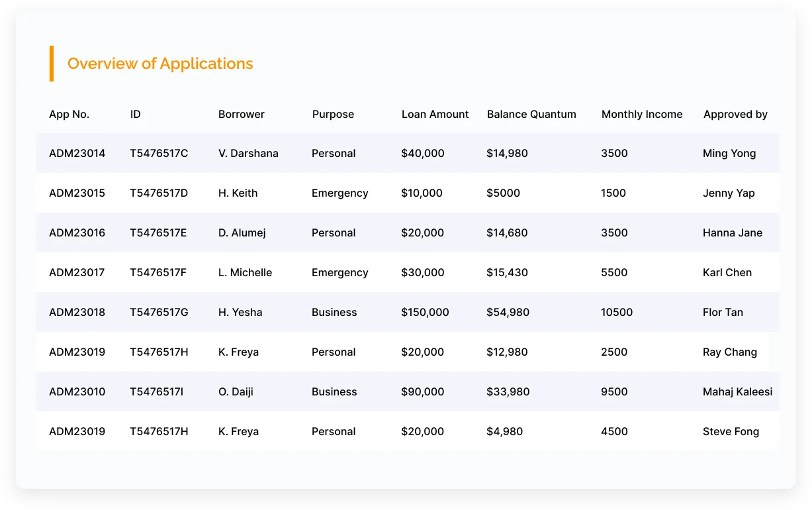Select the $40,000 loan amount
The height and width of the screenshot is (510, 812).
(x=423, y=153)
